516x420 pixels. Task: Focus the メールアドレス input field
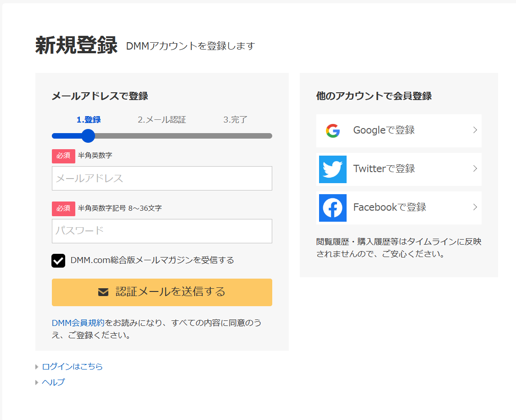click(x=162, y=179)
